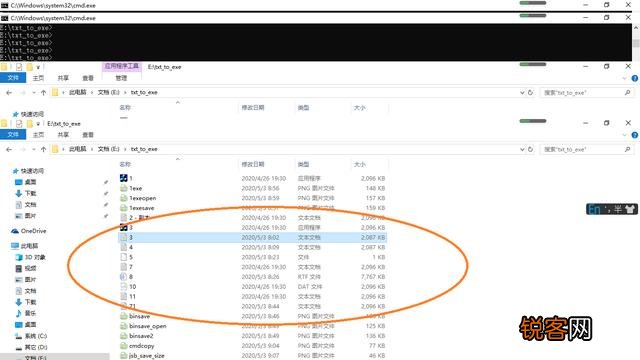640x360 pixels.
Task: Expand ribbon chevron in front Explorer window
Action: coord(624,135)
